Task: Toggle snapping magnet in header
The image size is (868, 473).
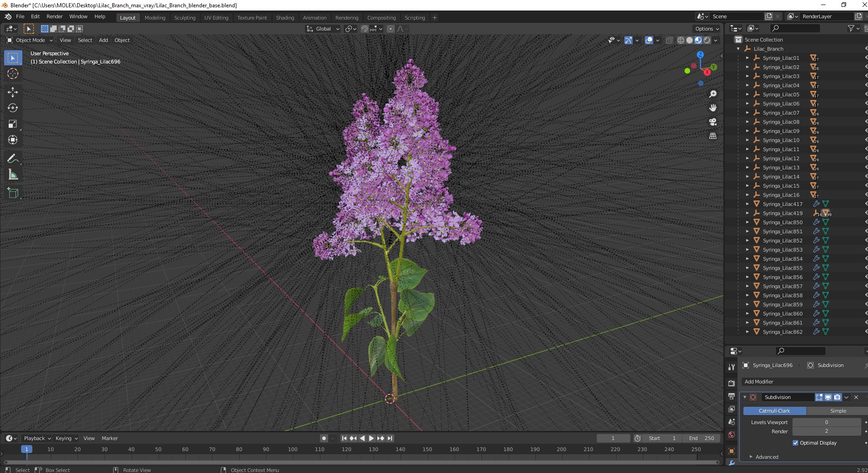Action: [364, 29]
